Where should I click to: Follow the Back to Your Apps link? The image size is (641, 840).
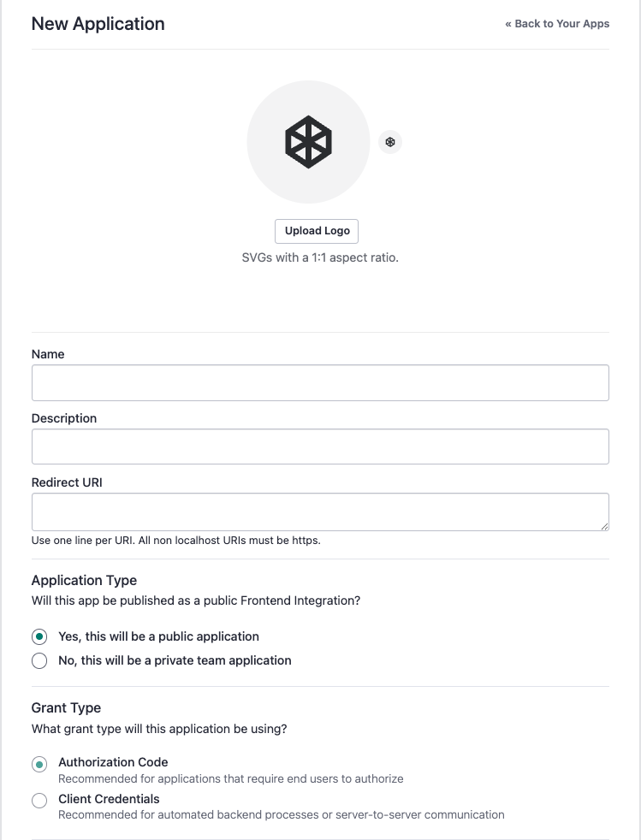[557, 23]
